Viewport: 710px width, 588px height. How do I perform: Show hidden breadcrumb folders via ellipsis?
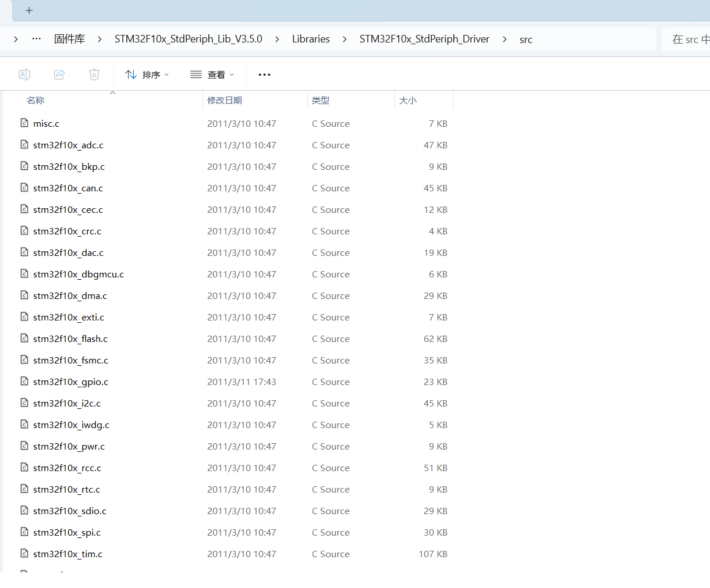pyautogui.click(x=37, y=39)
